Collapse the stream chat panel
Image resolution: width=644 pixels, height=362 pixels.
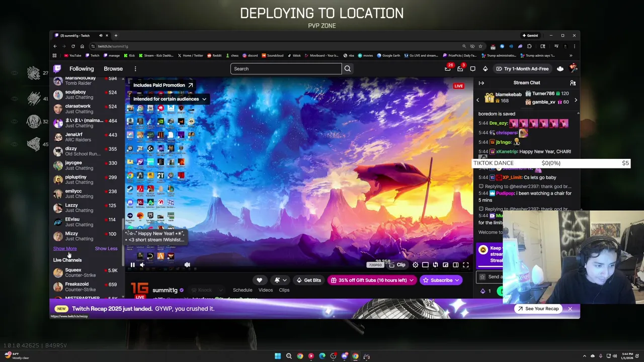point(481,83)
